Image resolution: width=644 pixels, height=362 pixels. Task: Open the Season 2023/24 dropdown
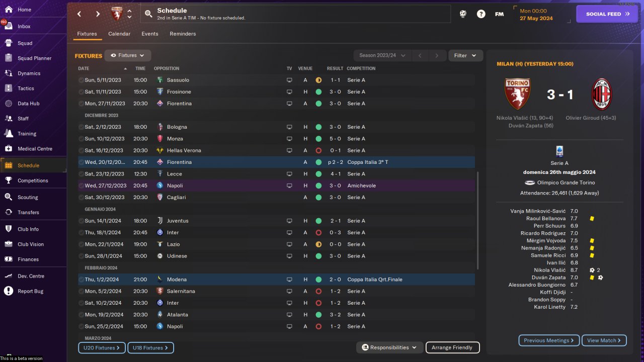tap(382, 55)
